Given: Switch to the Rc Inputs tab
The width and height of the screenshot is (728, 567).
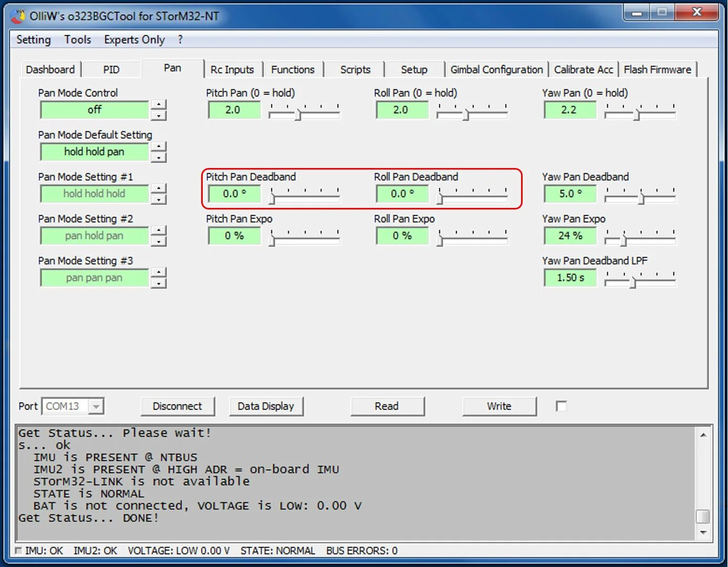Looking at the screenshot, I should [232, 69].
